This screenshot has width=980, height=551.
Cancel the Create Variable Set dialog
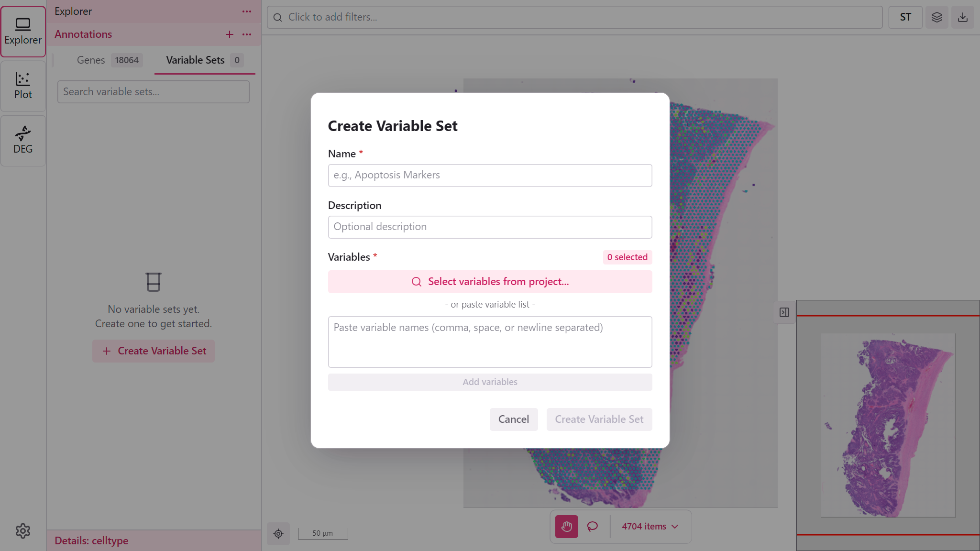point(514,419)
